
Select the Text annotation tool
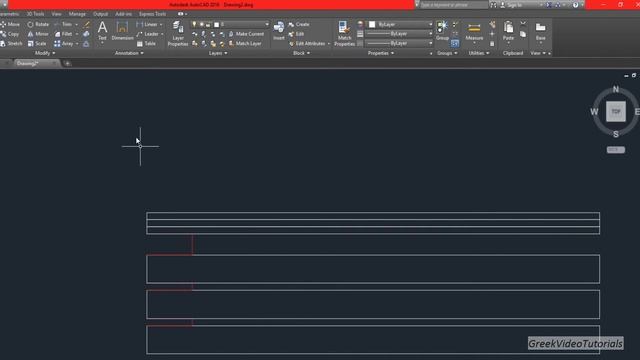(102, 31)
